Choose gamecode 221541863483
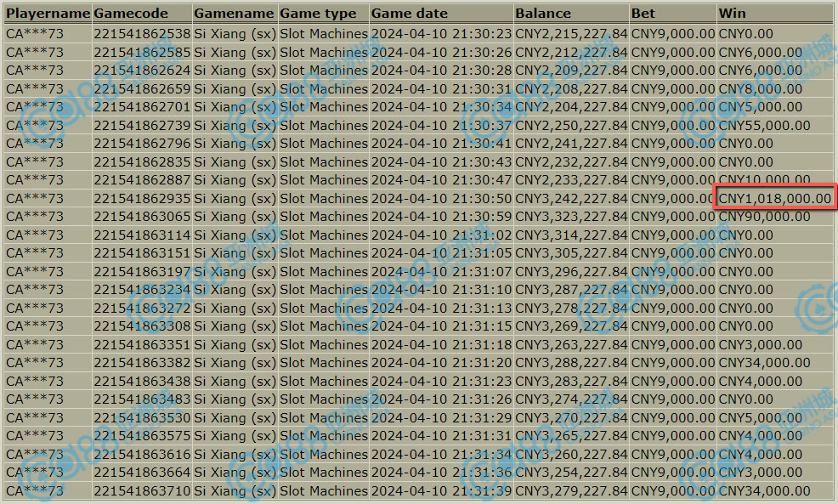This screenshot has width=838, height=504. coord(142,399)
